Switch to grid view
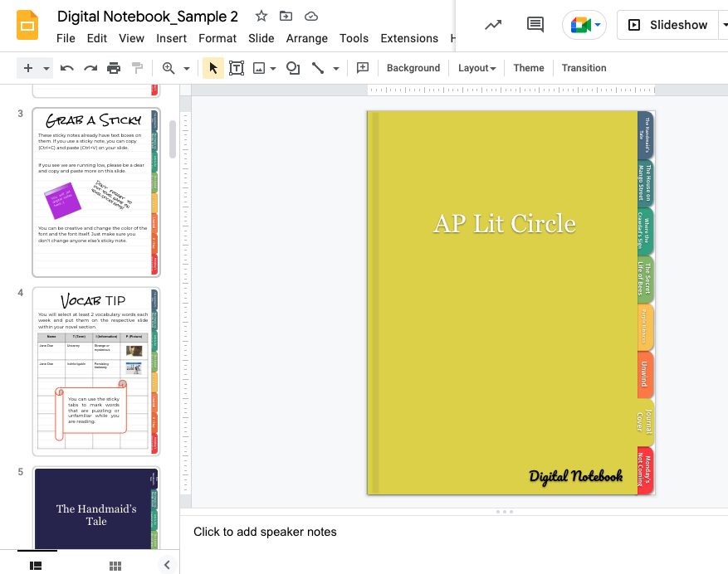Image resolution: width=728 pixels, height=574 pixels. click(x=115, y=566)
